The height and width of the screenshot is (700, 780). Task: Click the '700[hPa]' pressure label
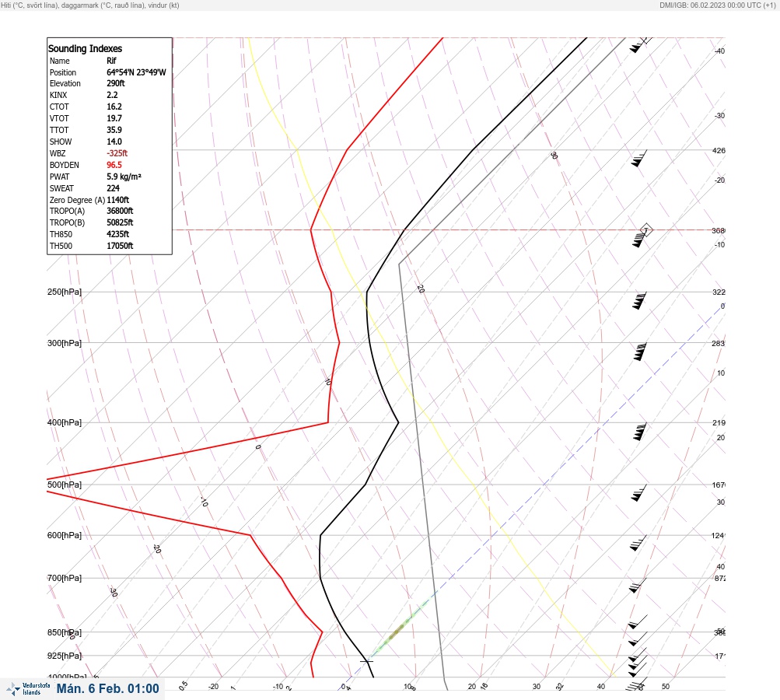tap(65, 578)
